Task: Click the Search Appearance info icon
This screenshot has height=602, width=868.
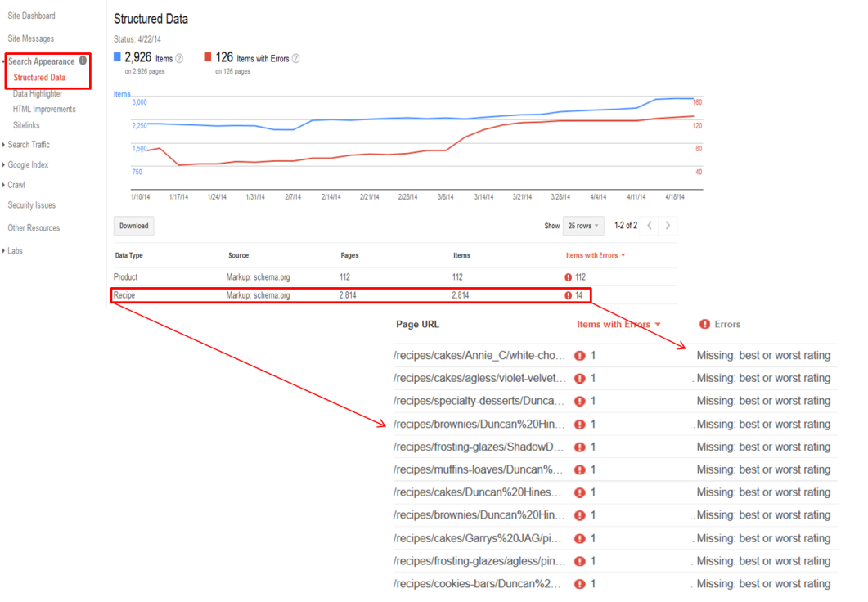Action: pyautogui.click(x=83, y=61)
